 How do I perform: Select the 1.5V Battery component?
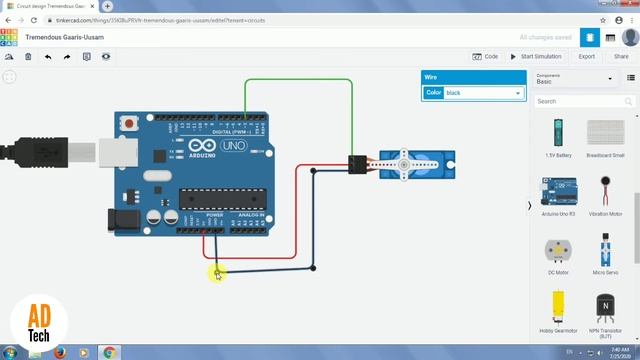pyautogui.click(x=558, y=138)
